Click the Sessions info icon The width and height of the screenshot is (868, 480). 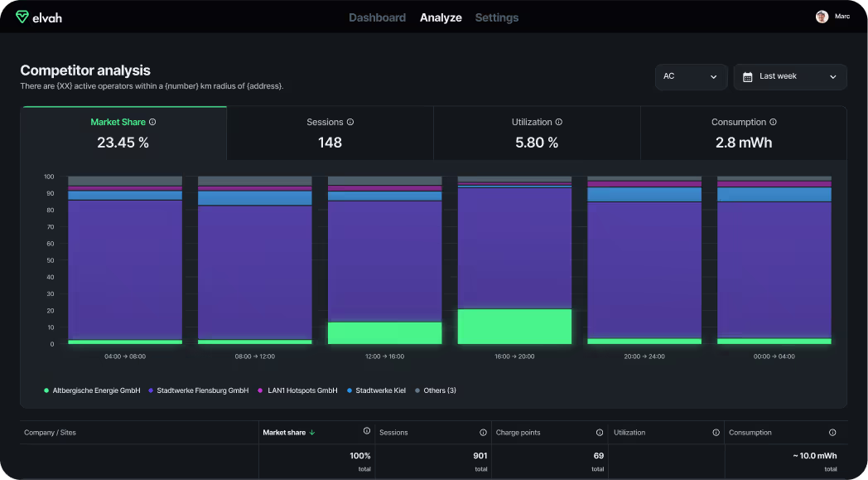(351, 121)
